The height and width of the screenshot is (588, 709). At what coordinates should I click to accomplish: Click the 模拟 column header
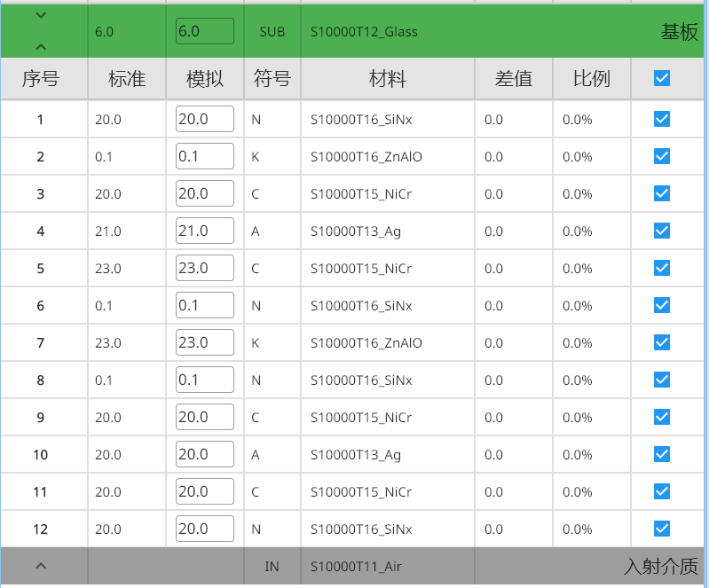click(x=205, y=79)
